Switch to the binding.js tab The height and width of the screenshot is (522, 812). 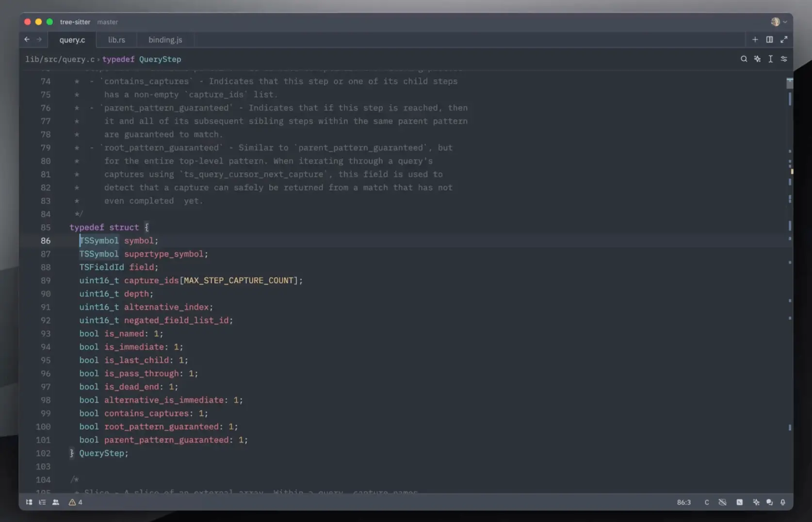click(x=165, y=40)
